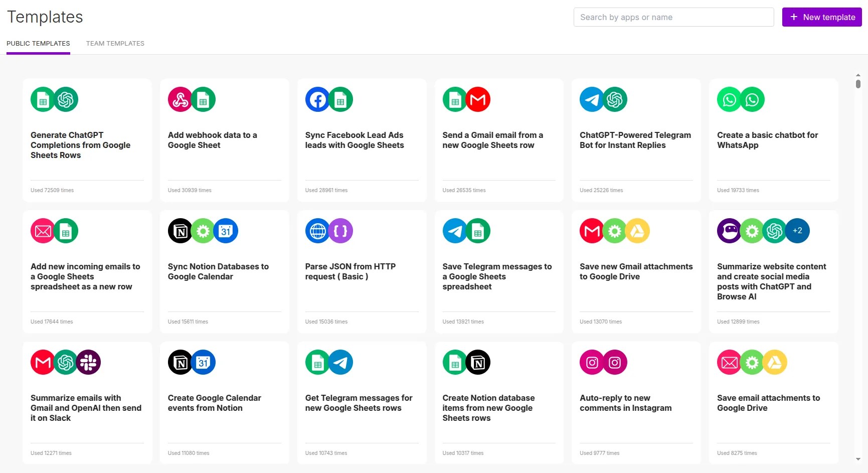This screenshot has width=868, height=473.
Task: Open the New template dropdown arrow
Action: tap(858, 17)
